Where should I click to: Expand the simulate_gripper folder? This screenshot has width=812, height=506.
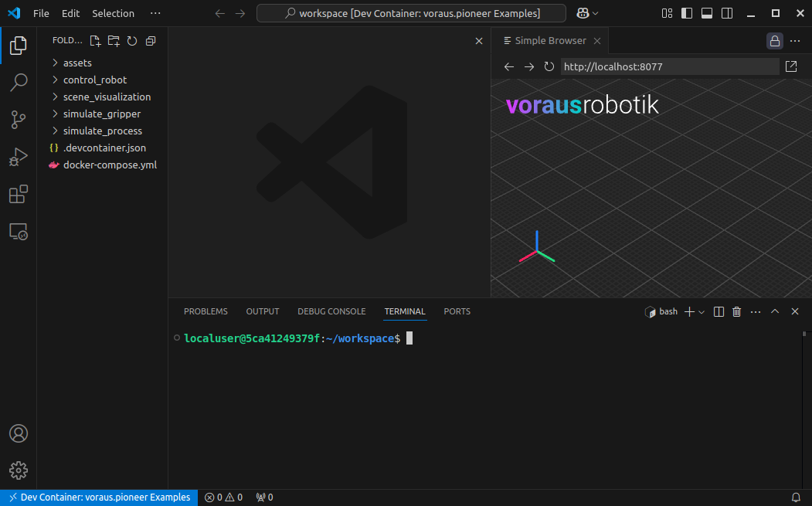click(103, 114)
